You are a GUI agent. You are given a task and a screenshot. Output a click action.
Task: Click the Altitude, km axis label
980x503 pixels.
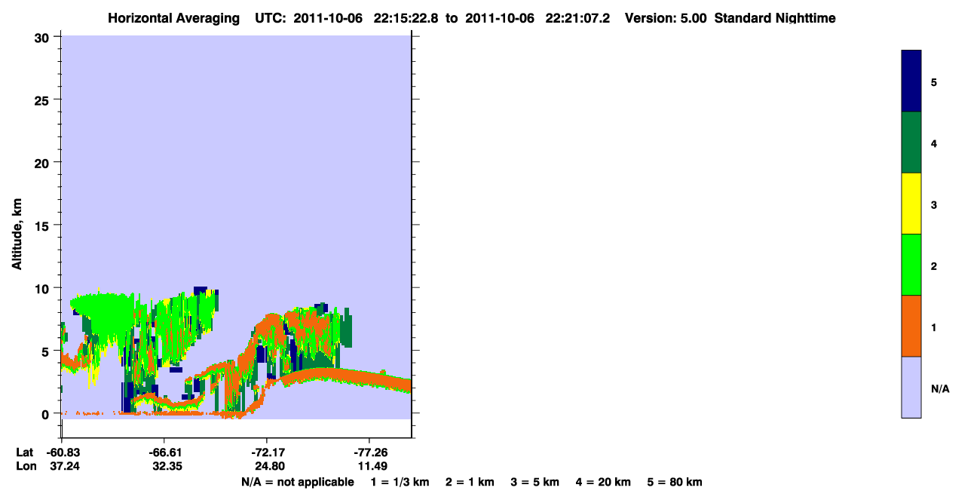point(16,231)
